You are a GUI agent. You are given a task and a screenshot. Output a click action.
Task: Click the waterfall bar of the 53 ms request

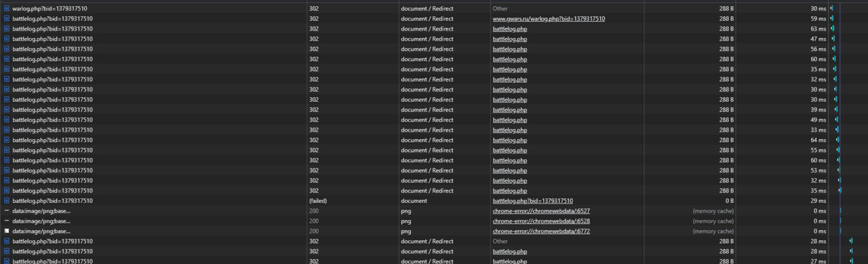click(839, 170)
